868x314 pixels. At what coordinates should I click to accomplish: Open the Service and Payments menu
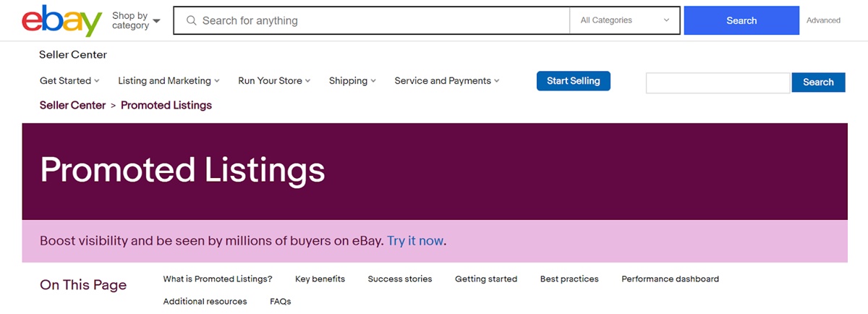click(446, 81)
